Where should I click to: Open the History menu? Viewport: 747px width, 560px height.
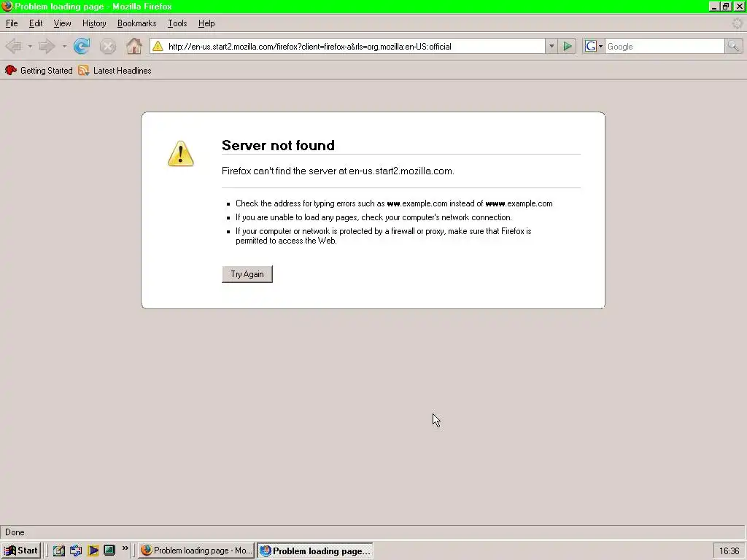pyautogui.click(x=94, y=23)
